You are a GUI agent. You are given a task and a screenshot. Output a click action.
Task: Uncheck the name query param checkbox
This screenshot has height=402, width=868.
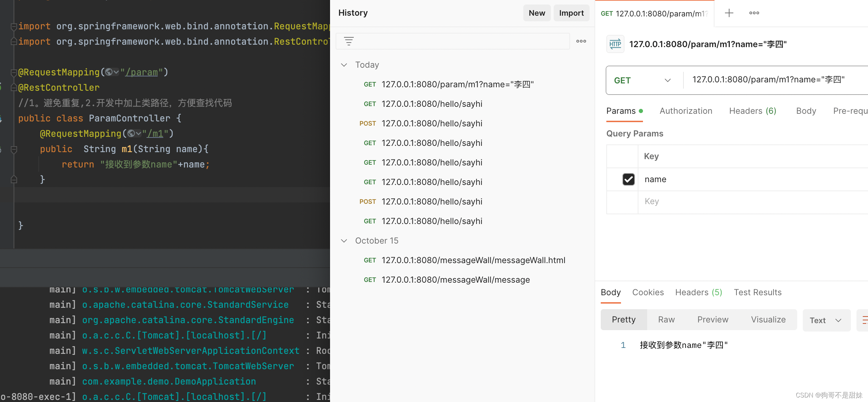point(628,179)
